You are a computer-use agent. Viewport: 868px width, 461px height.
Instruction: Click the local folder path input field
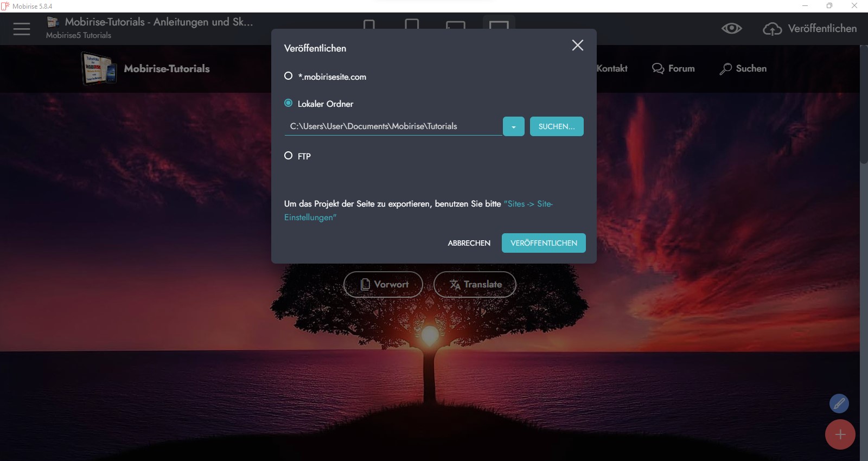coord(393,126)
